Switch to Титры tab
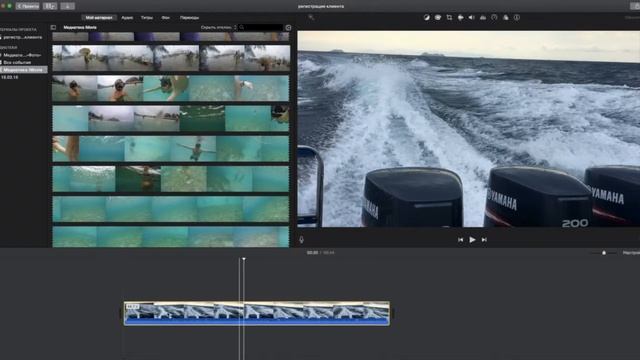 pos(147,18)
